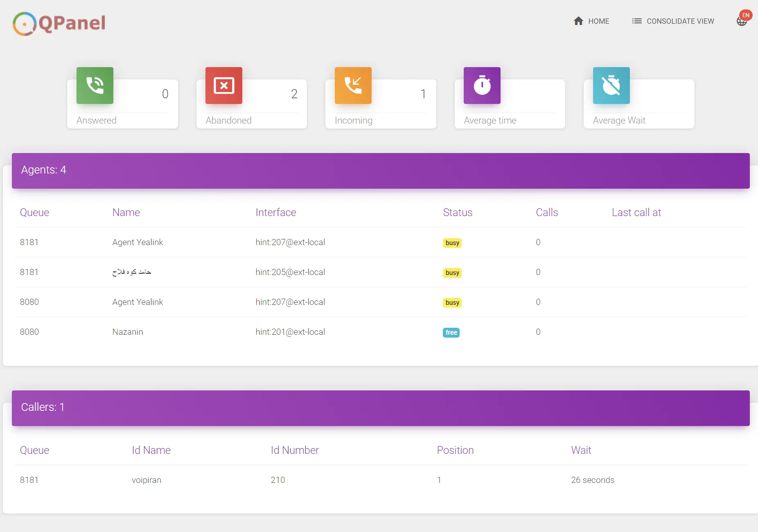Click the orange Incoming call icon

(x=353, y=86)
